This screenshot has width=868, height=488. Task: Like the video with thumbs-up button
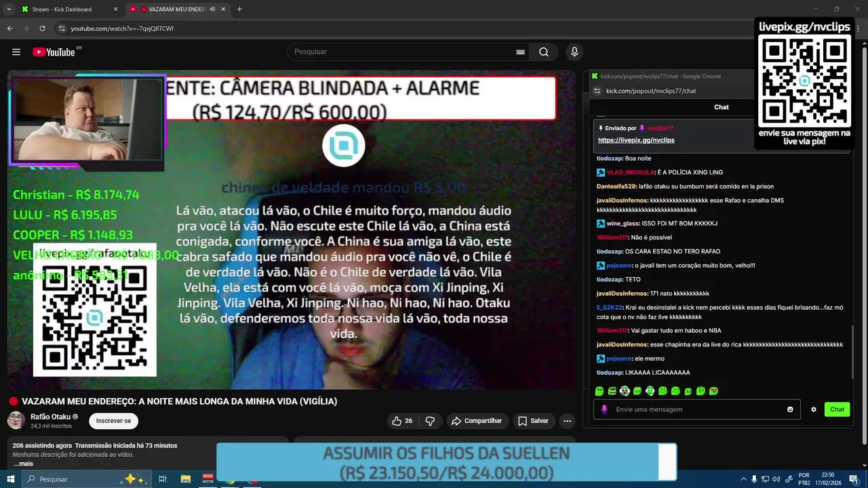pyautogui.click(x=401, y=421)
